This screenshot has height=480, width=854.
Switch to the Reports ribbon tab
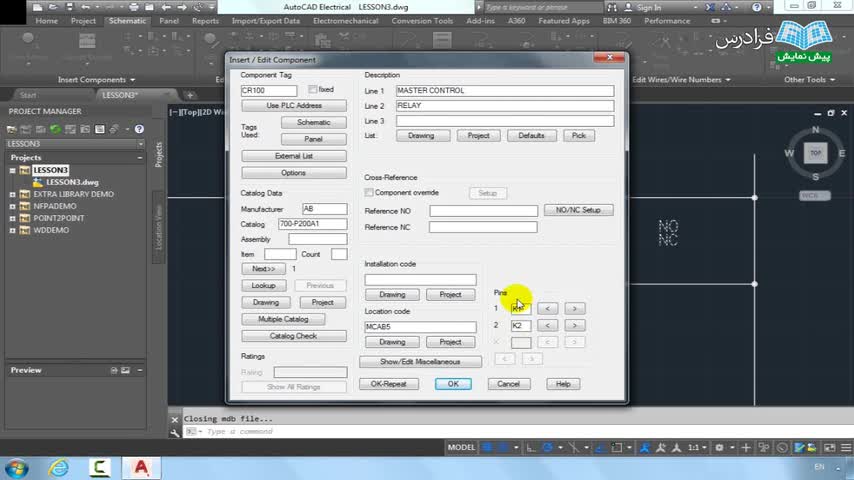pyautogui.click(x=205, y=21)
